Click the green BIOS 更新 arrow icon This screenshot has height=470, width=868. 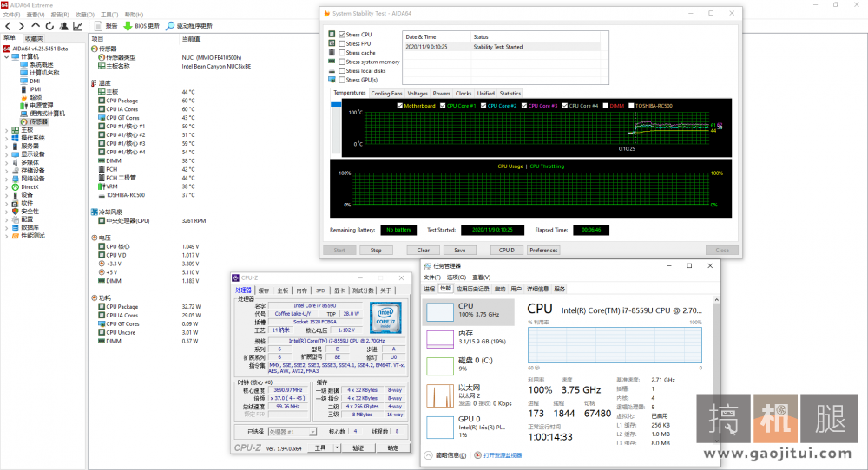coord(128,26)
